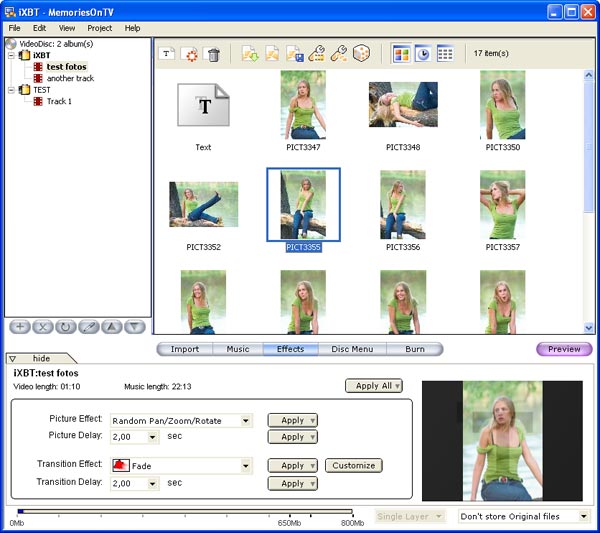
Task: Open the Picture Effect dropdown
Action: [x=246, y=421]
